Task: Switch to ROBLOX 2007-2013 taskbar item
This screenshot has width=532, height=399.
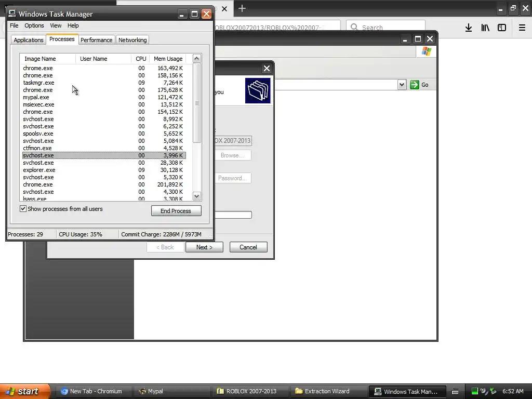Action: point(250,391)
